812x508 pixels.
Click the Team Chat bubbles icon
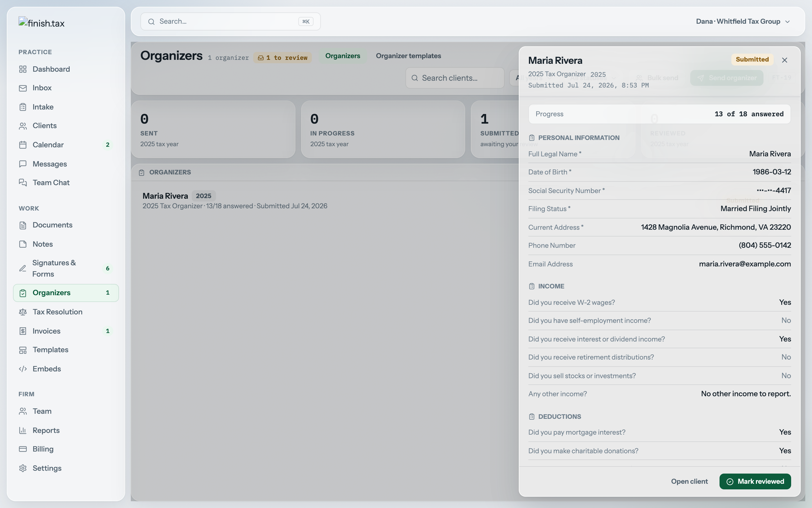23,182
